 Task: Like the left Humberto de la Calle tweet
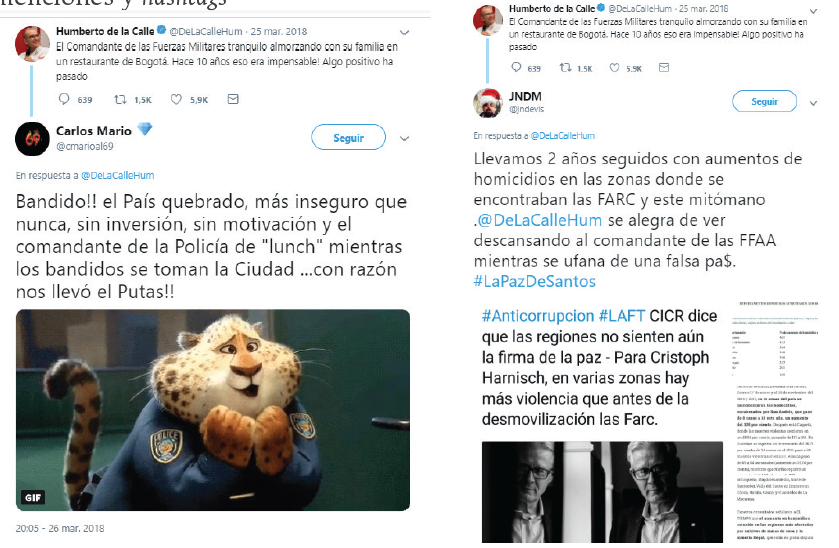point(176,99)
